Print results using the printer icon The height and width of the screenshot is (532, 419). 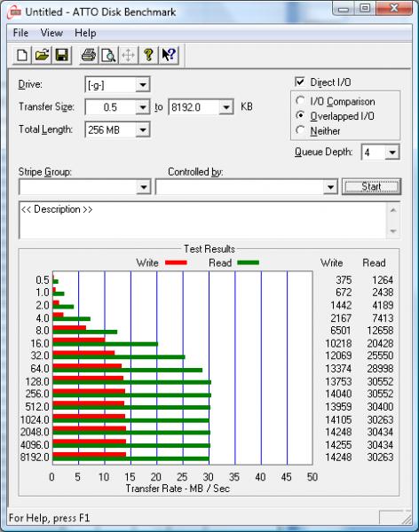(x=89, y=55)
